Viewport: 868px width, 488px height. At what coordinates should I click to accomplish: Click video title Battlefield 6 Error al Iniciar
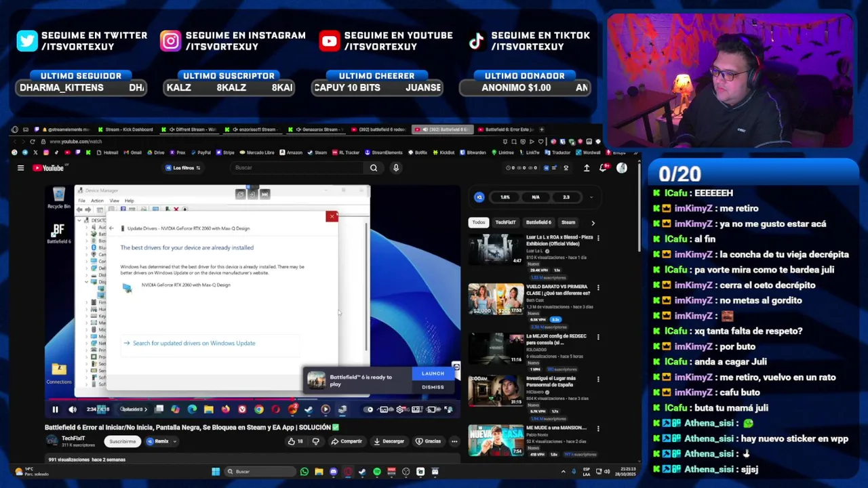pyautogui.click(x=192, y=428)
